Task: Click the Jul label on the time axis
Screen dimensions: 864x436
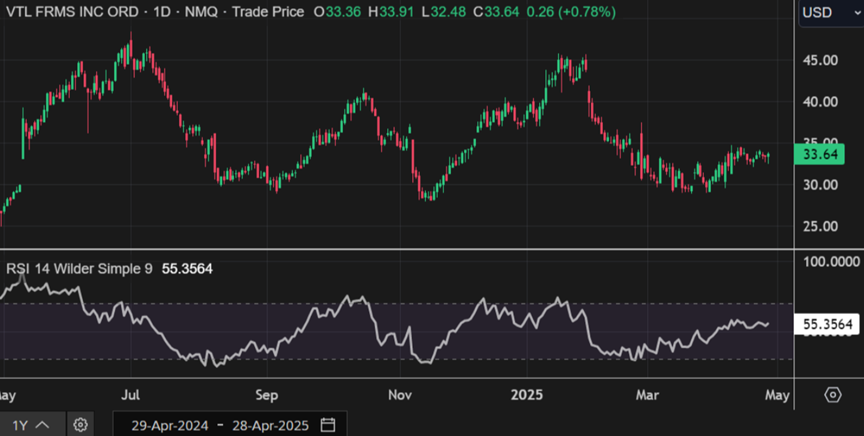Action: coord(131,395)
